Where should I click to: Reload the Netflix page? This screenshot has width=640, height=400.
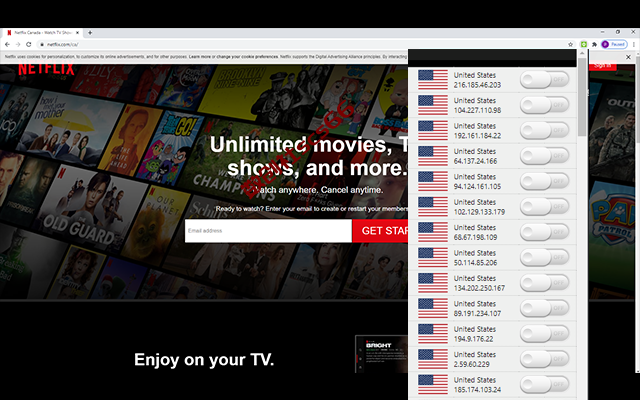click(x=29, y=44)
